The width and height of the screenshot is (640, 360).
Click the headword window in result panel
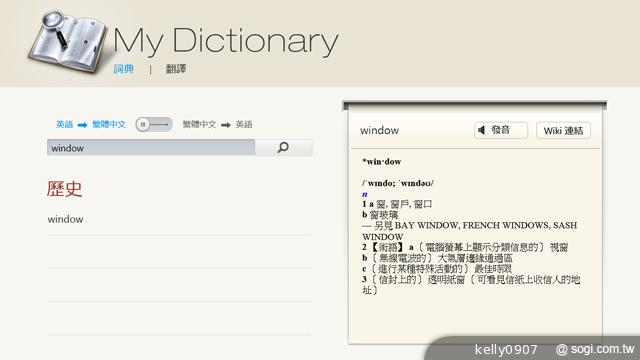pyautogui.click(x=379, y=130)
